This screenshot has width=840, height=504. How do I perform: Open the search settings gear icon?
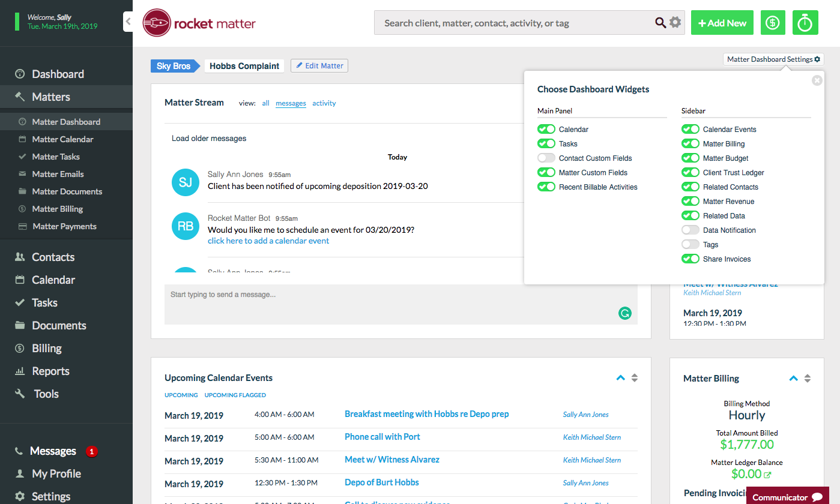click(675, 22)
